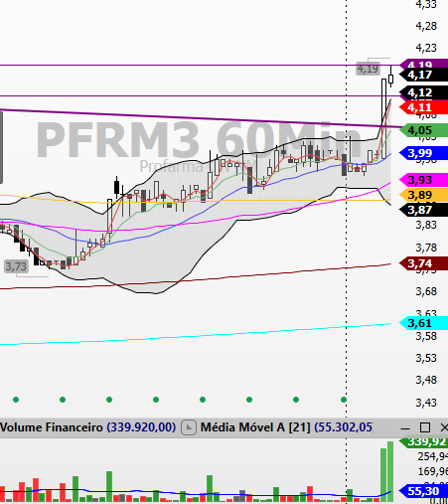Screen dimensions: 448x504
Task: Click the 169,96 volume axis value
Action: (432, 471)
